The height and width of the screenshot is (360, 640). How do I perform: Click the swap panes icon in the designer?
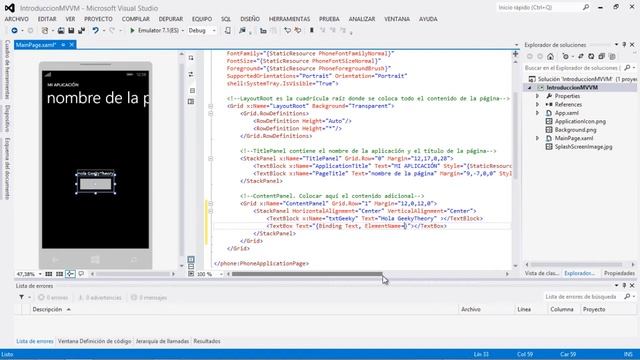[x=191, y=74]
